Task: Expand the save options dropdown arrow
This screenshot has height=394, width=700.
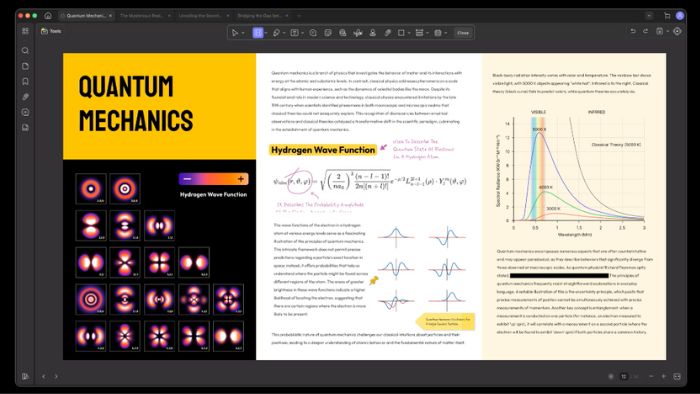Action: click(667, 31)
